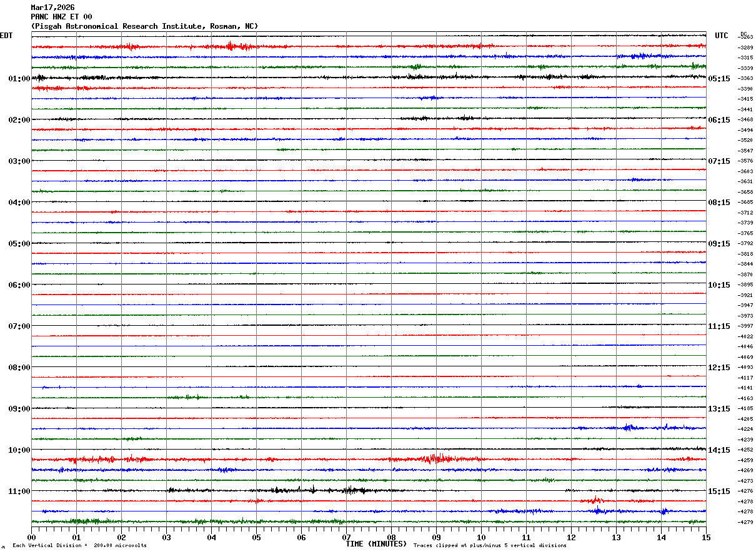756x554 pixels.
Task: Select the DC offset value -3997
Action: (x=745, y=326)
